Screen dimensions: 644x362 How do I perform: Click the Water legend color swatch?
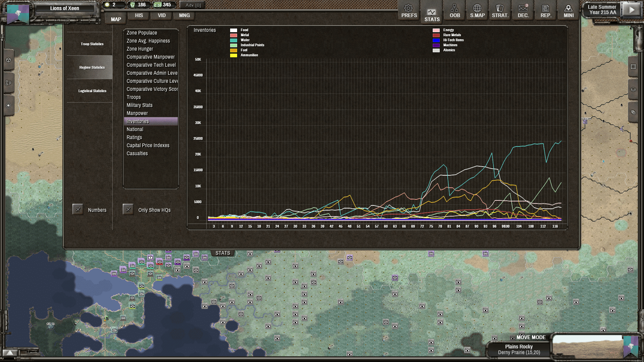click(x=233, y=40)
